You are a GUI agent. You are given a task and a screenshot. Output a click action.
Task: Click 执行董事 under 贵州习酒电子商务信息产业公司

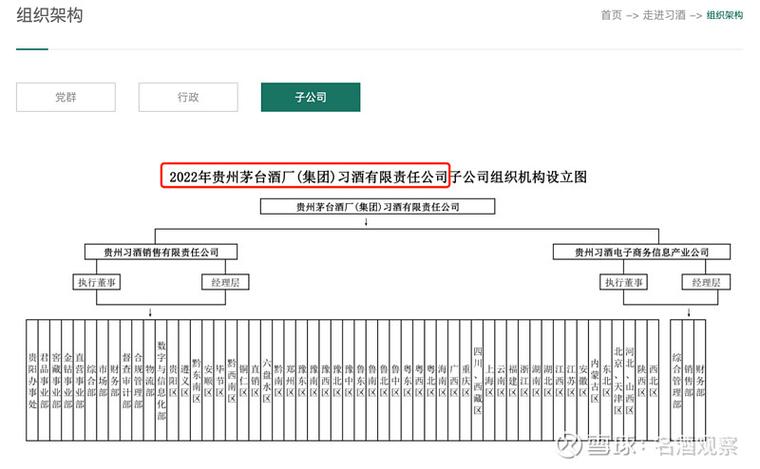tap(623, 282)
